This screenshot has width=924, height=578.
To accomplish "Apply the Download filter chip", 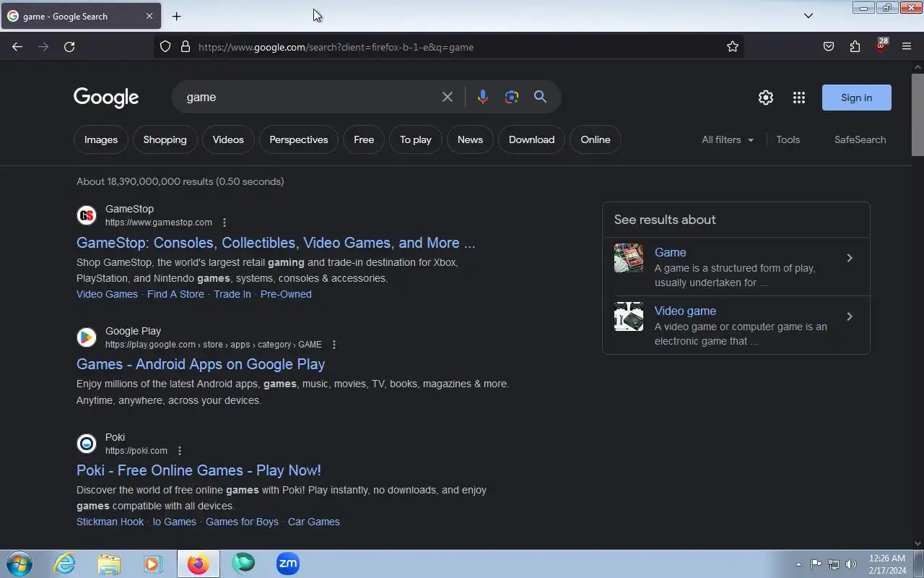I will 532,139.
